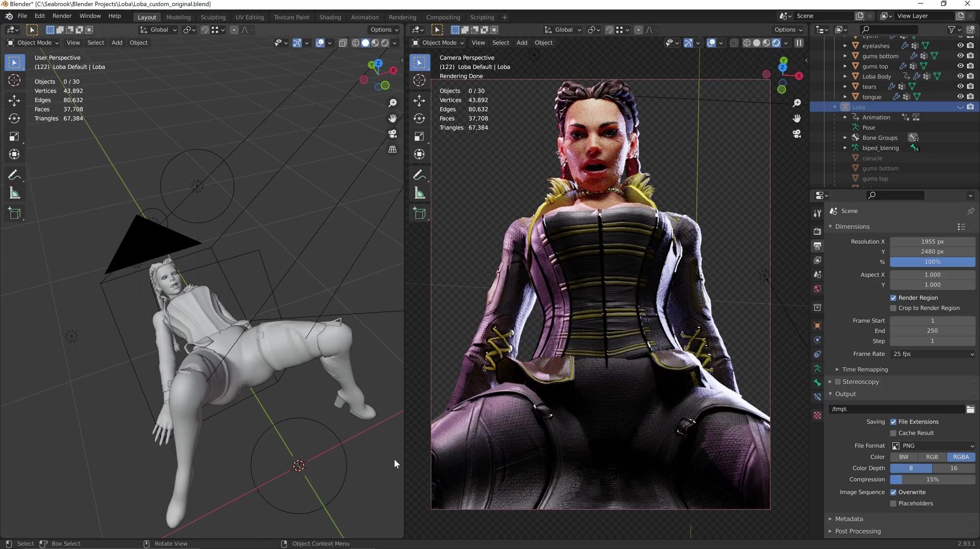Image resolution: width=980 pixels, height=549 pixels.
Task: Open the Frame Rate dropdown
Action: (932, 354)
